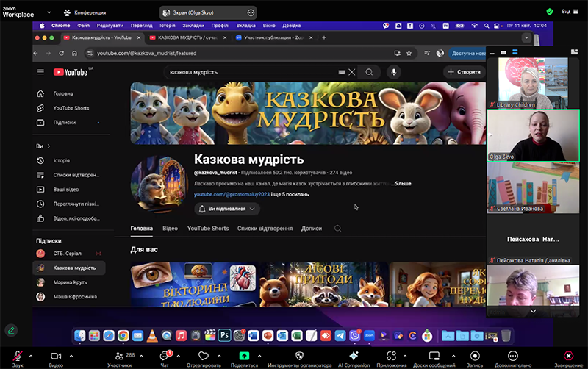Click the YouTube logo

pos(71,72)
